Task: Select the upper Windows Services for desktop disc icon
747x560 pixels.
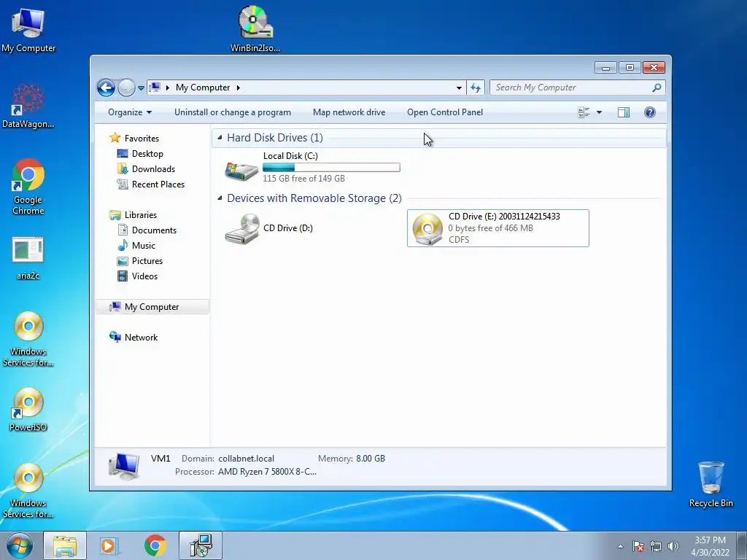Action: tap(28, 339)
